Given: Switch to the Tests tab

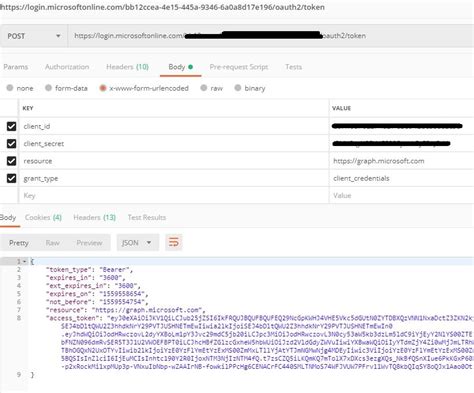Looking at the screenshot, I should pos(293,67).
